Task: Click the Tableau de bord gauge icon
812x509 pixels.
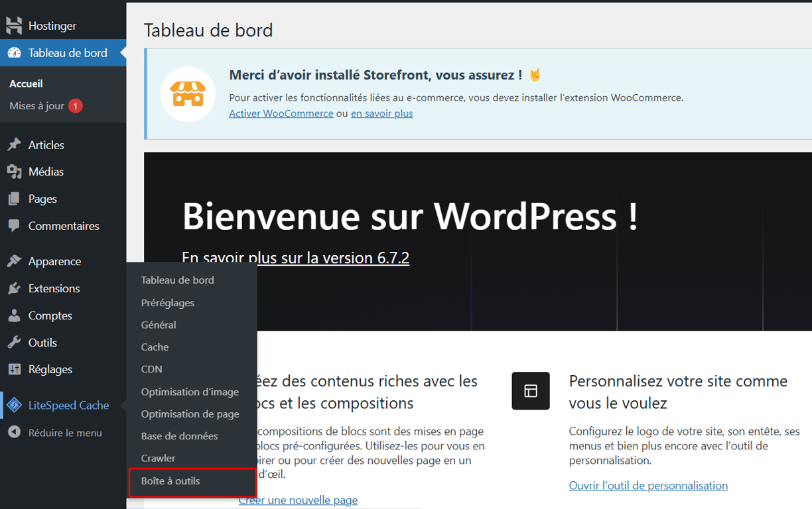Action: (x=14, y=53)
